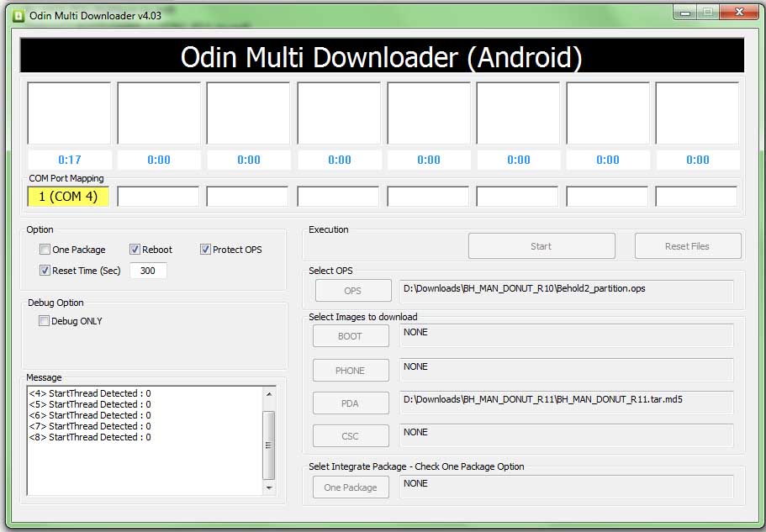Enable the One Package checkbox
This screenshot has width=766, height=532.
45,250
